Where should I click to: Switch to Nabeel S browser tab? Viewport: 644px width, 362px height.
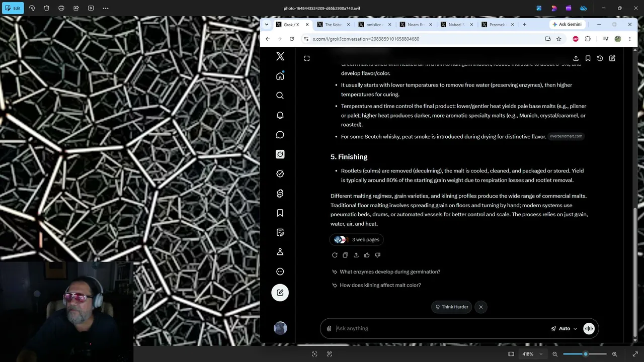coord(456,25)
